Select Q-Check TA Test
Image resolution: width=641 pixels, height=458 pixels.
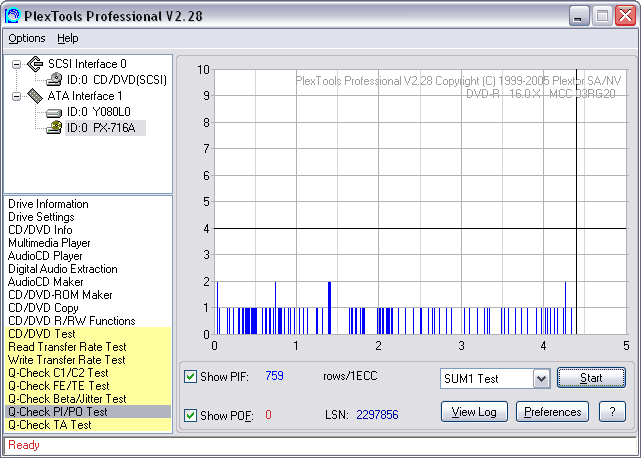point(88,425)
